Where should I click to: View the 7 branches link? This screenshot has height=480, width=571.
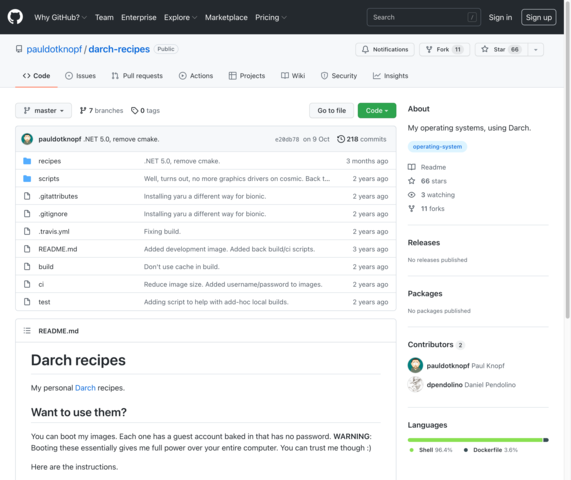coord(101,110)
